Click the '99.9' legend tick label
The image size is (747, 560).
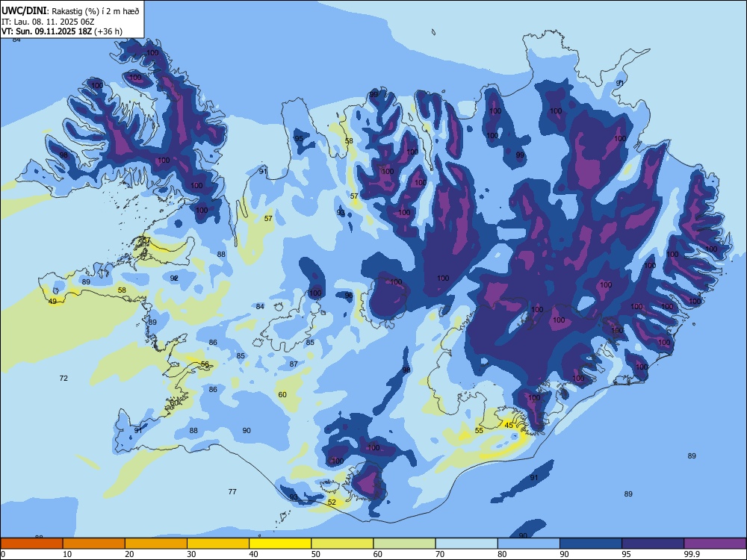[692, 554]
